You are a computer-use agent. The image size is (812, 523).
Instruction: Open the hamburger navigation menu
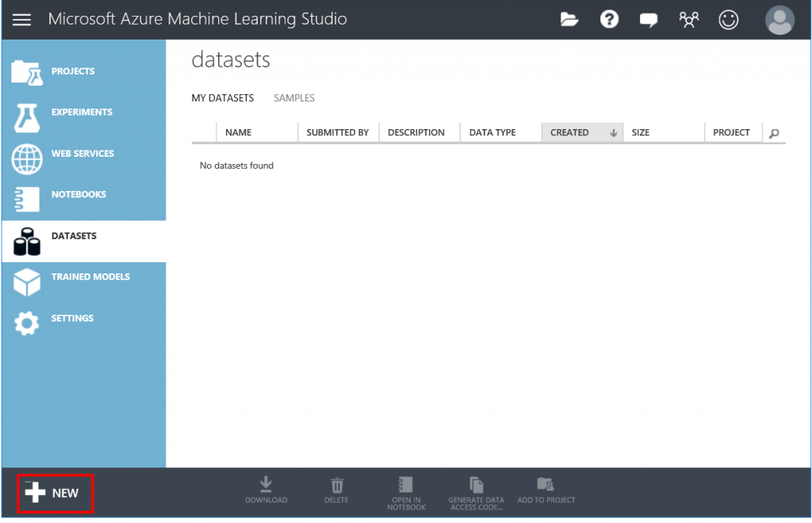coord(21,20)
